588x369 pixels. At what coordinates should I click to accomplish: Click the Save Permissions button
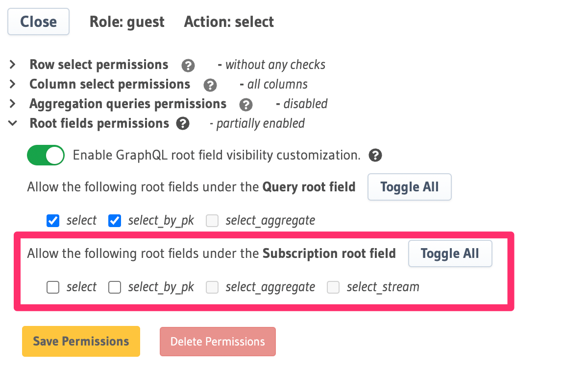pyautogui.click(x=80, y=341)
